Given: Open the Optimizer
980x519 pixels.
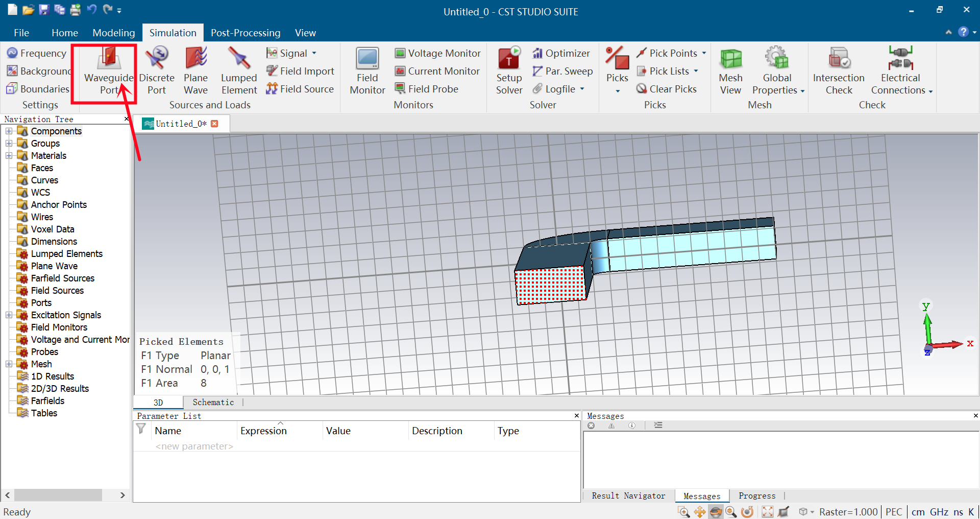Looking at the screenshot, I should point(561,53).
